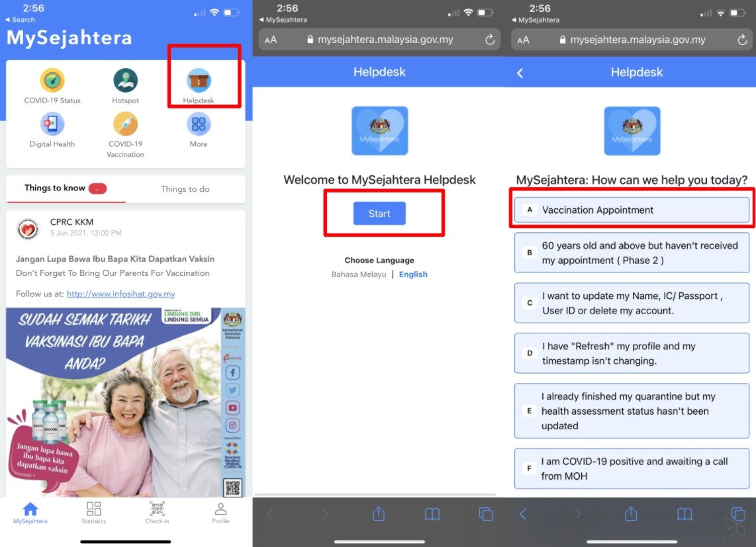Tap the YouTube icon on the vaccination banner
This screenshot has width=756, height=547.
(232, 407)
